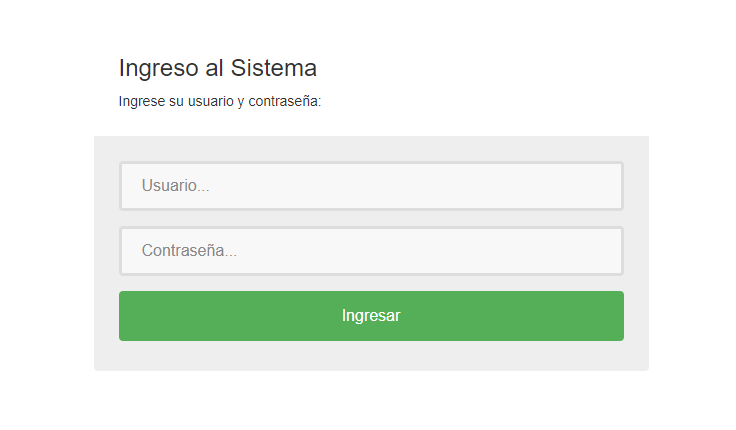Focus the Contraseña password field
The image size is (736, 430).
(371, 251)
